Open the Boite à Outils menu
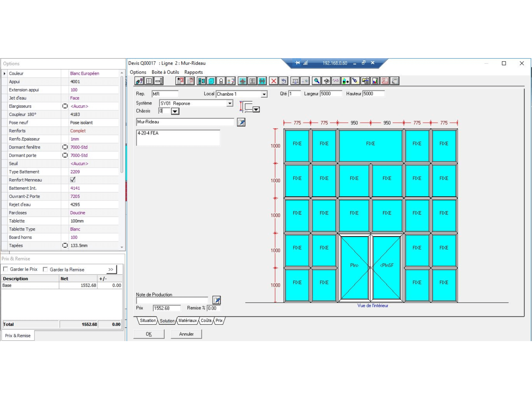Image resolution: width=532 pixels, height=399 pixels. pos(165,72)
